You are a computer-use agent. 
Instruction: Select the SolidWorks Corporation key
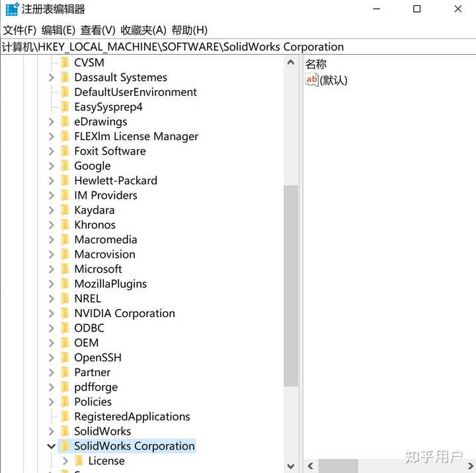coord(134,447)
